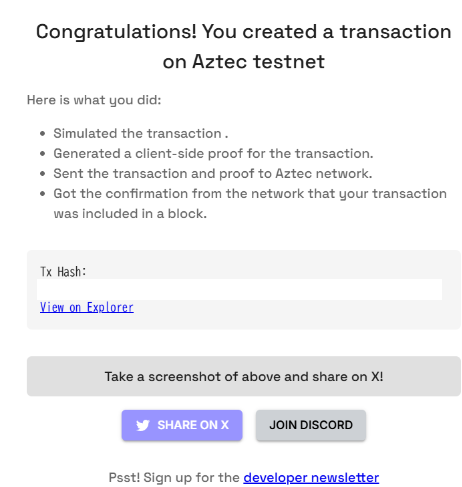Open the JOIN DISCORD button

pyautogui.click(x=311, y=425)
